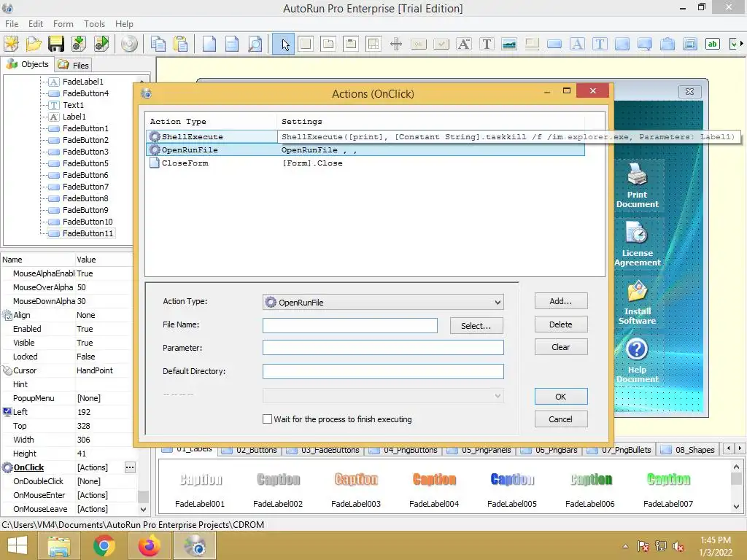Select the splitter cross tool icon
The height and width of the screenshot is (560, 747).
click(396, 44)
